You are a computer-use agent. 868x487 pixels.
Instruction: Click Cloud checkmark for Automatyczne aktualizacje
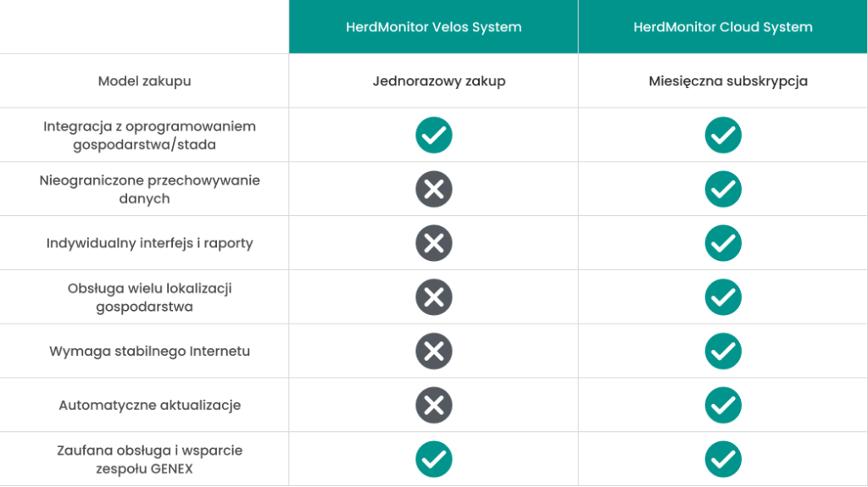click(x=723, y=405)
